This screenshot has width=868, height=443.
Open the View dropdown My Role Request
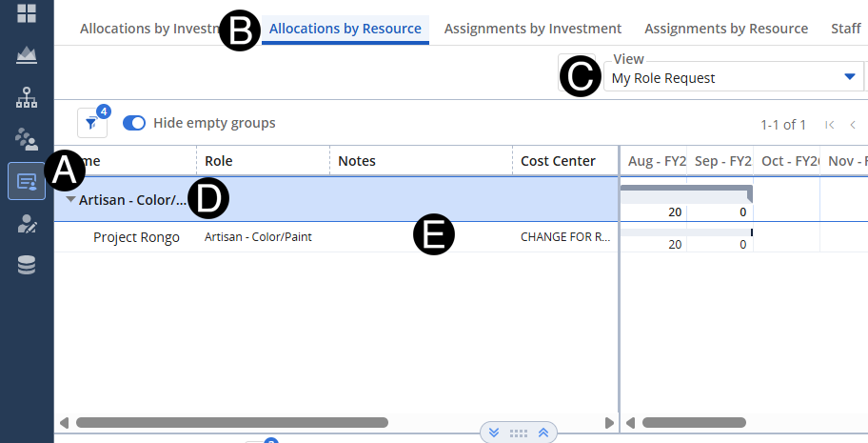pos(731,78)
